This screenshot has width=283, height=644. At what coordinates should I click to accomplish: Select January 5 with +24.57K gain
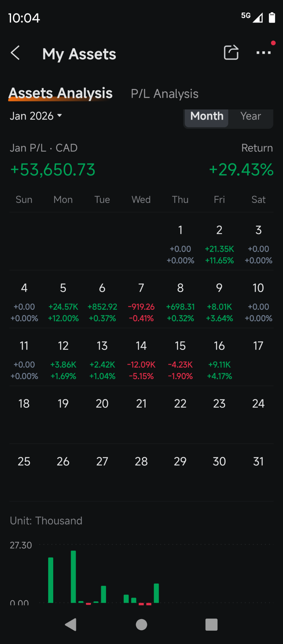click(63, 302)
